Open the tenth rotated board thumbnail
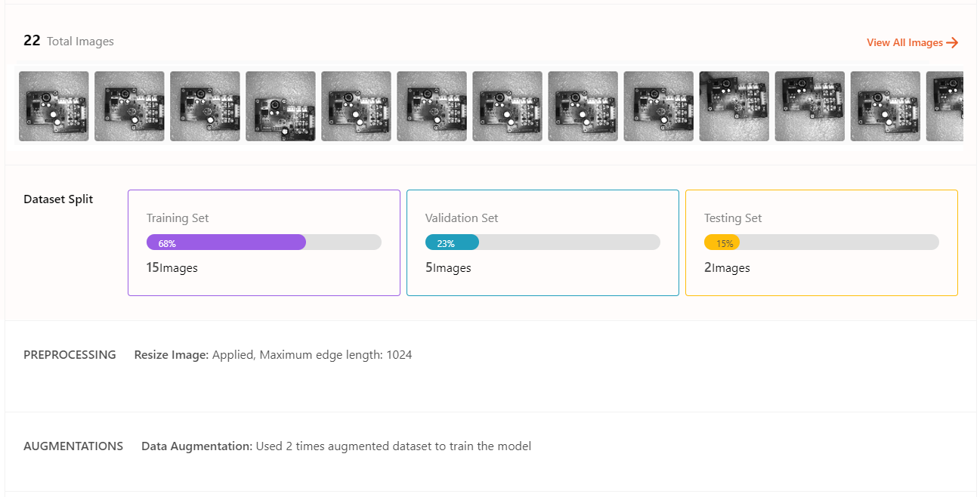The image size is (980, 497). 734,106
